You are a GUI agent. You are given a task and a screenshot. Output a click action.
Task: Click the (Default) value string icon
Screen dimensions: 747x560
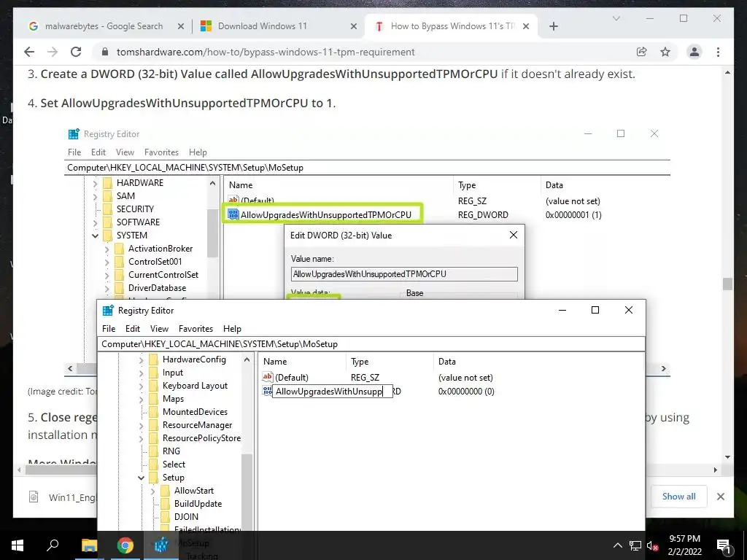click(x=267, y=377)
